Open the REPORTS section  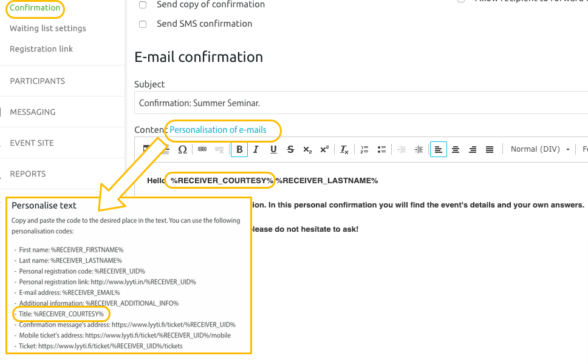pyautogui.click(x=28, y=174)
